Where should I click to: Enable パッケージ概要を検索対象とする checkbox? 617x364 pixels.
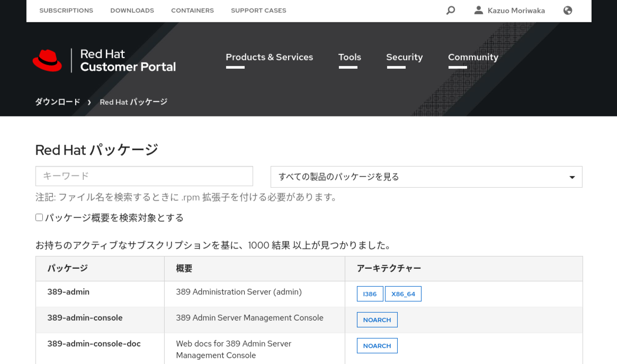(x=39, y=217)
